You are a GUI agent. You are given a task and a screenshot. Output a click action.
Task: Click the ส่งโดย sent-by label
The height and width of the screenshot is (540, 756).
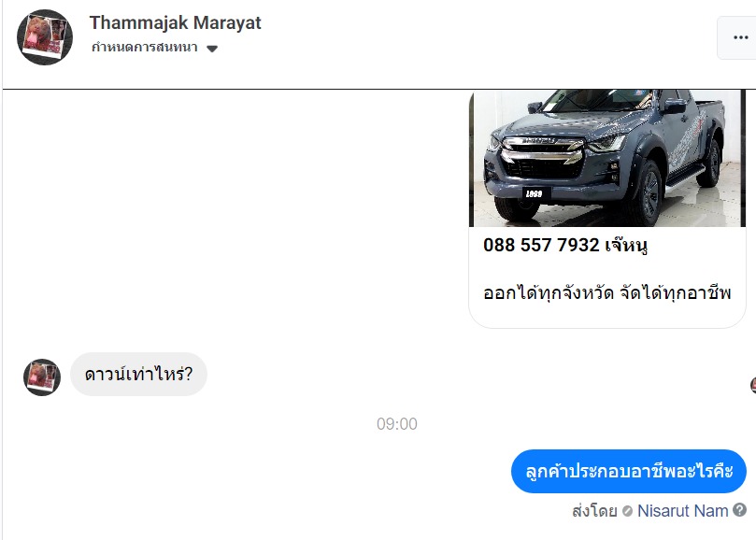594,511
